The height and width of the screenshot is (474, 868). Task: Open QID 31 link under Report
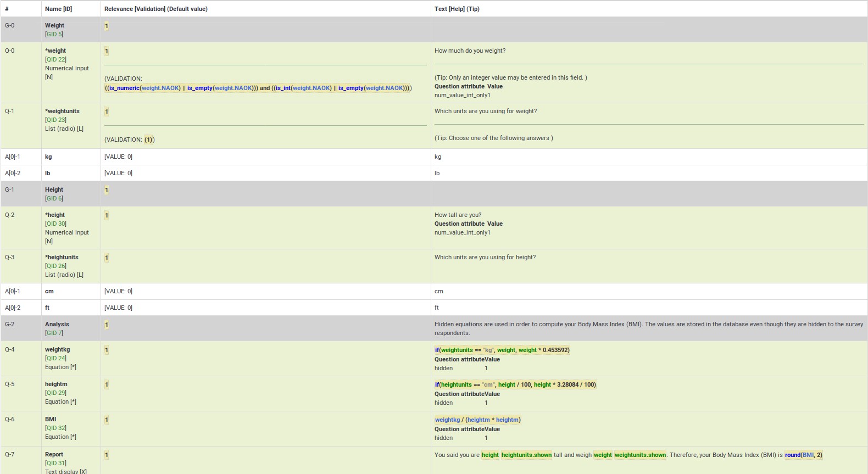(55, 463)
